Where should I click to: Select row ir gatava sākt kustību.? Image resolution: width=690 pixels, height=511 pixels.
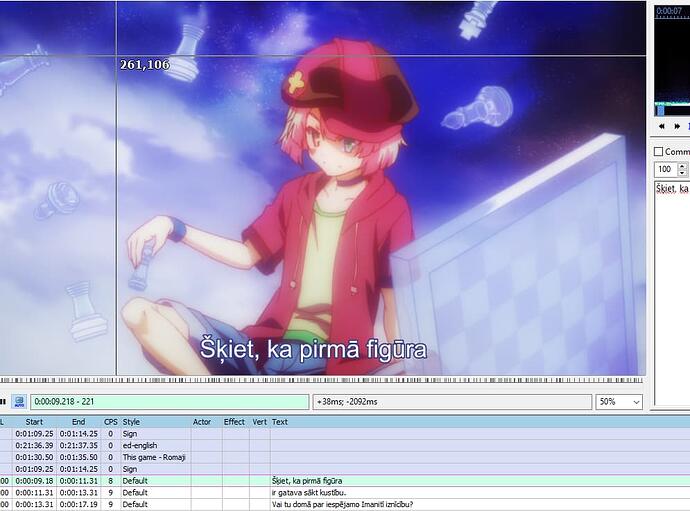[x=345, y=493]
